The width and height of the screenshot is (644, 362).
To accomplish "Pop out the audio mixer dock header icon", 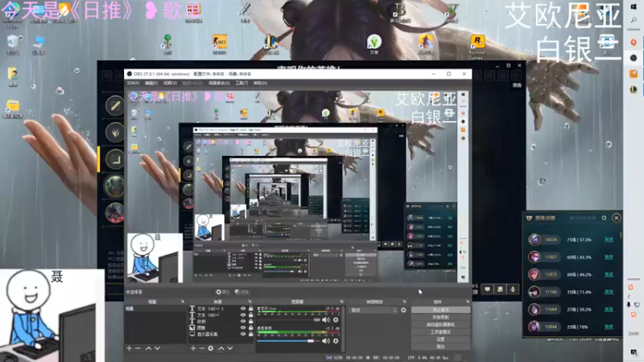I will point(341,302).
